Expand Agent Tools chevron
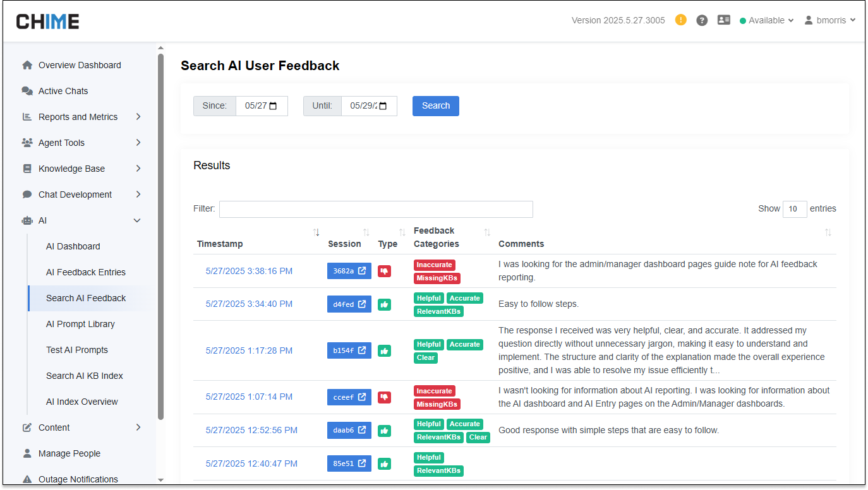The width and height of the screenshot is (868, 490). click(138, 143)
